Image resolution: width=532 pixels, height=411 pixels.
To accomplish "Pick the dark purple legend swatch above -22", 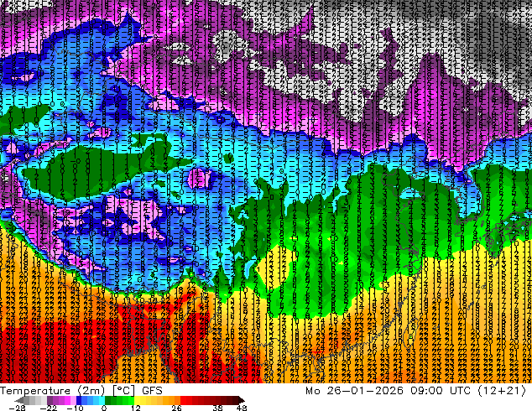I will click(x=50, y=400).
